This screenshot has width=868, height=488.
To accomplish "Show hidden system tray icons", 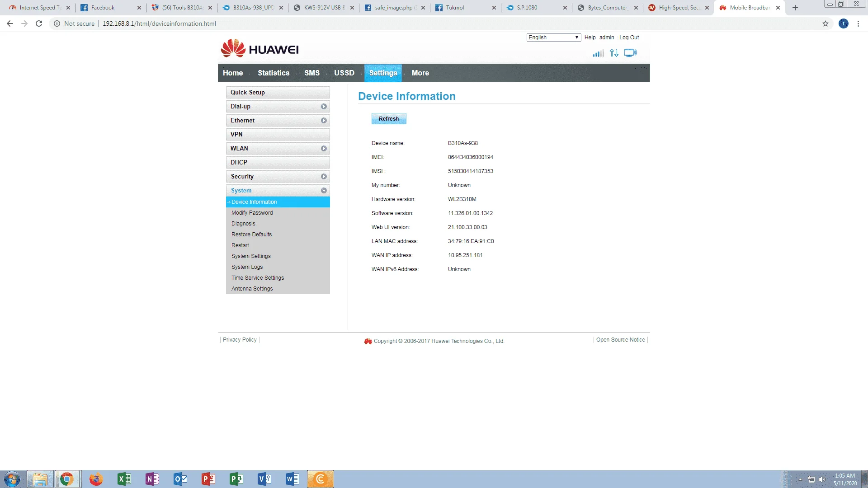I will click(x=800, y=479).
